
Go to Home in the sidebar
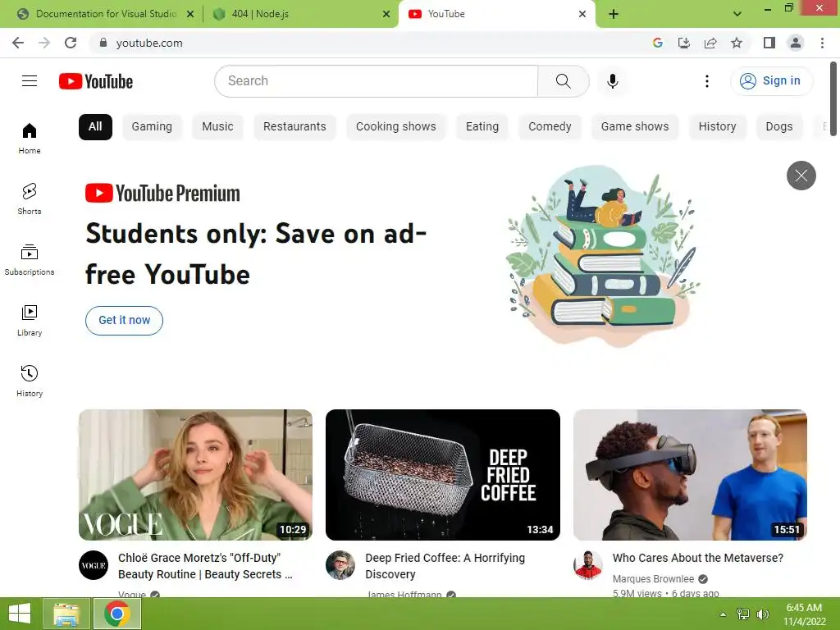pyautogui.click(x=30, y=138)
